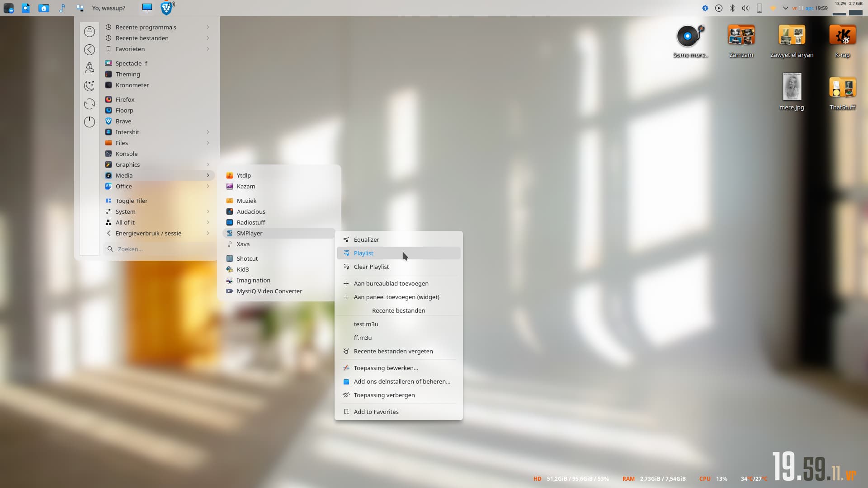This screenshot has width=868, height=488.
Task: Expand Recente programma's submenu
Action: pyautogui.click(x=159, y=27)
